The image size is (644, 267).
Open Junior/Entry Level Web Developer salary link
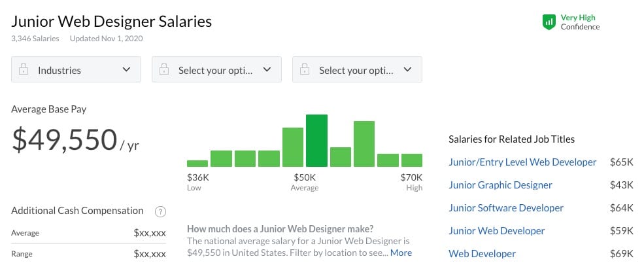tap(522, 162)
